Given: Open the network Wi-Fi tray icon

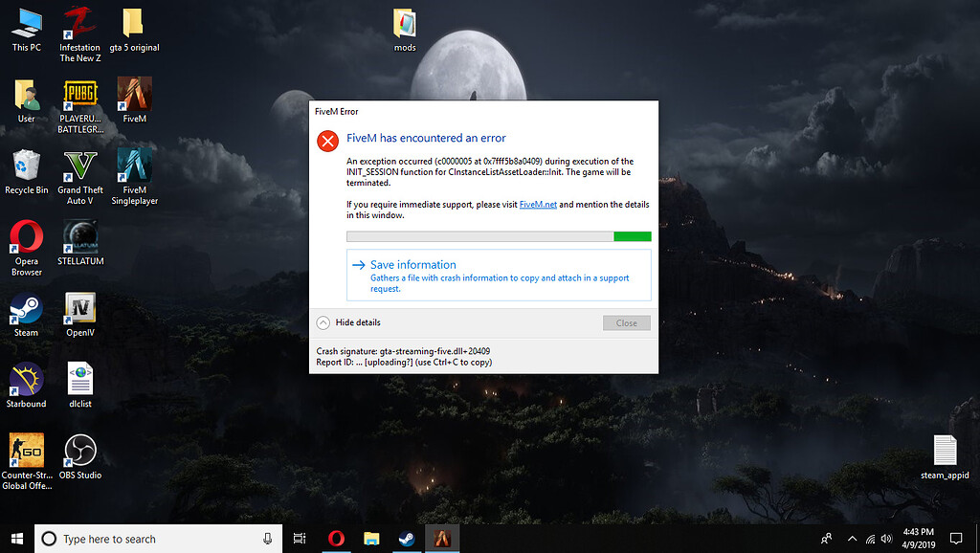Looking at the screenshot, I should 870,539.
